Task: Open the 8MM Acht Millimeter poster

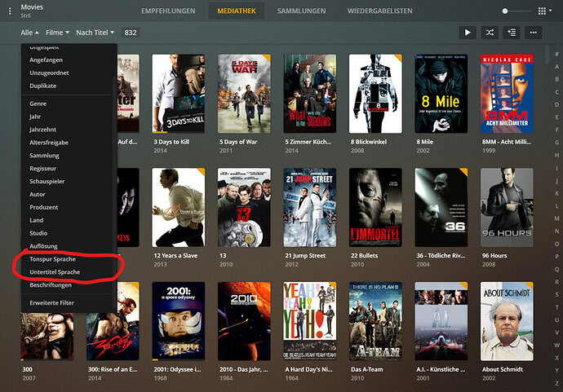Action: [507, 94]
